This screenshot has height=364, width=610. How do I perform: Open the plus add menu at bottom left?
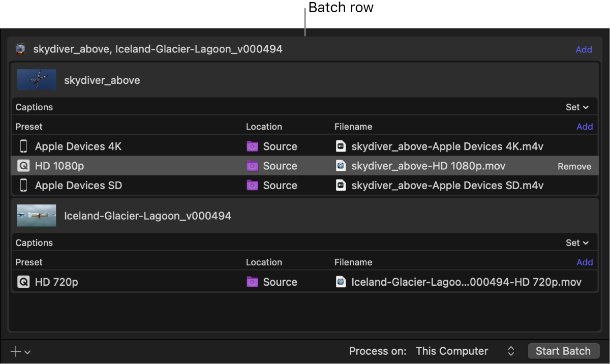[x=20, y=351]
